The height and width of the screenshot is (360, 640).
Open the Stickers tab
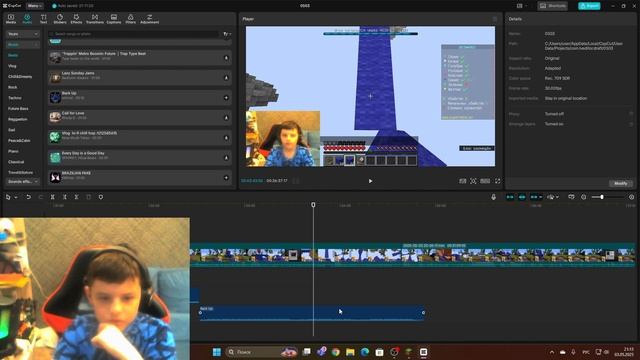60,19
